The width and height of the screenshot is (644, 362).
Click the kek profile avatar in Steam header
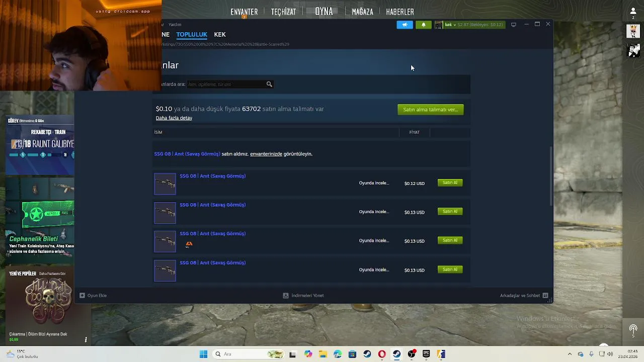pyautogui.click(x=439, y=25)
